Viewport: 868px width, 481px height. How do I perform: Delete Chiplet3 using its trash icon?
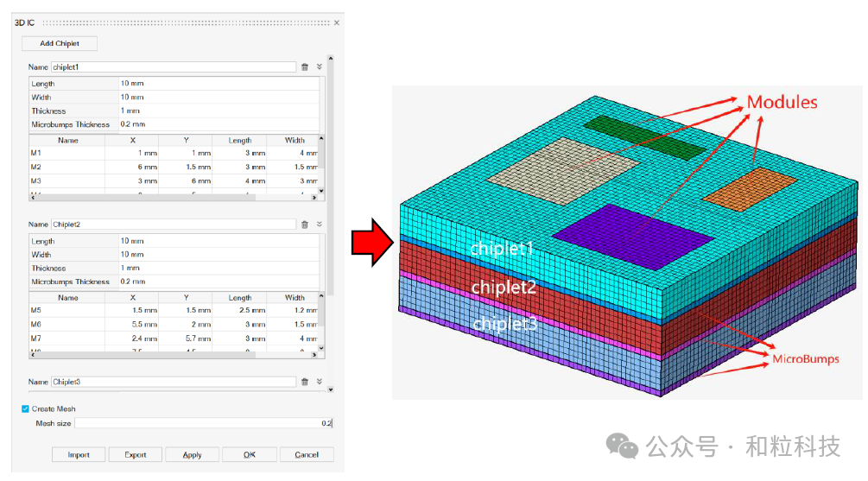pos(305,382)
